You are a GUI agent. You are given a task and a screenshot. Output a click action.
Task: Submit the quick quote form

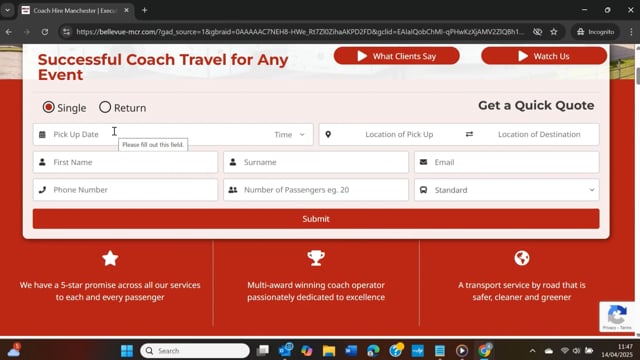[x=316, y=219]
